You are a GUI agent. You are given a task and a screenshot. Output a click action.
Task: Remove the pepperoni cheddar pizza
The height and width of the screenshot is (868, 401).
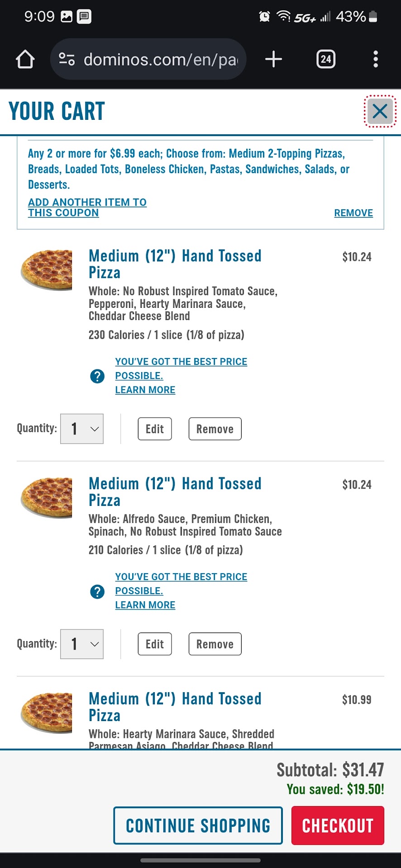(x=215, y=429)
